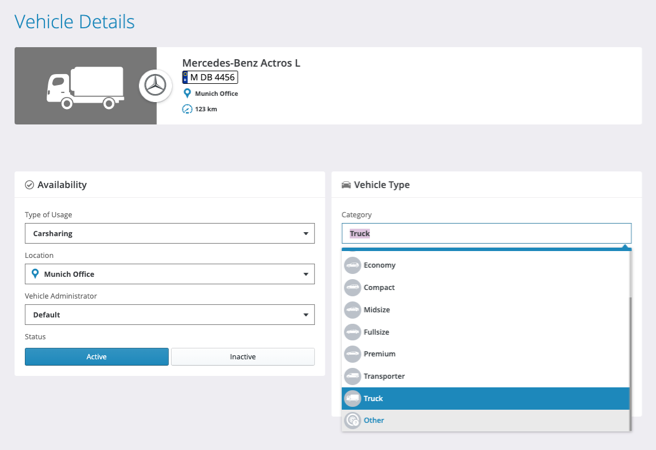The height and width of the screenshot is (450, 656).
Task: Set vehicle status to Inactive
Action: 243,357
